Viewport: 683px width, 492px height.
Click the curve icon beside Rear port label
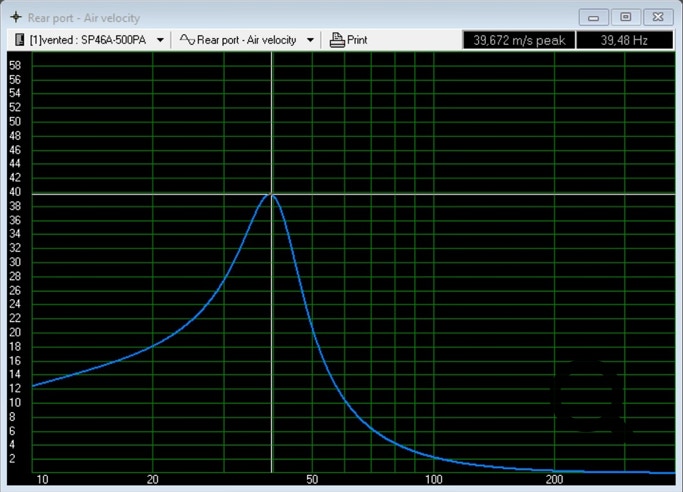186,40
